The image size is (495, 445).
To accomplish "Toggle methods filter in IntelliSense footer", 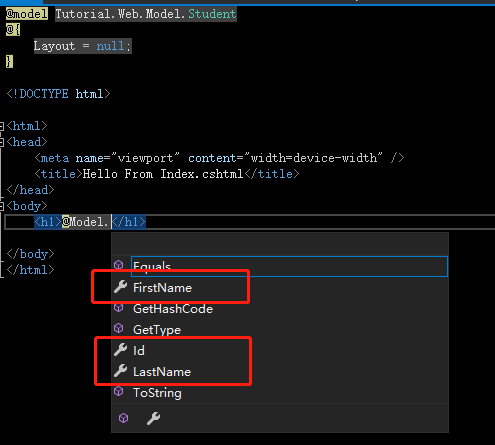I will pyautogui.click(x=124, y=418).
